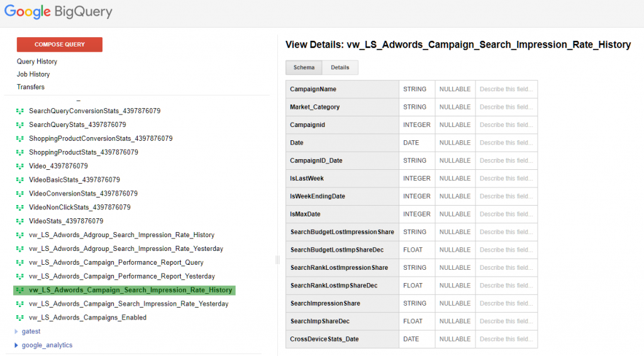This screenshot has width=644, height=356.
Task: Select VideoStats_4397876079 table
Action: [x=66, y=221]
